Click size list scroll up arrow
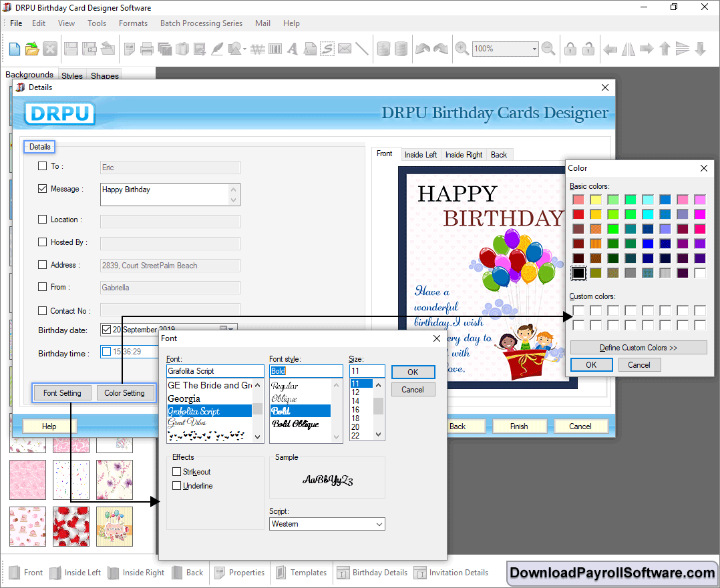 click(x=378, y=385)
